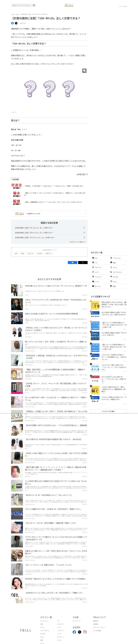Image resolution: width=138 pixels, height=644 pixels.
Task: Open the comment bubble icon above the question mark image
Action: click(x=84, y=71)
